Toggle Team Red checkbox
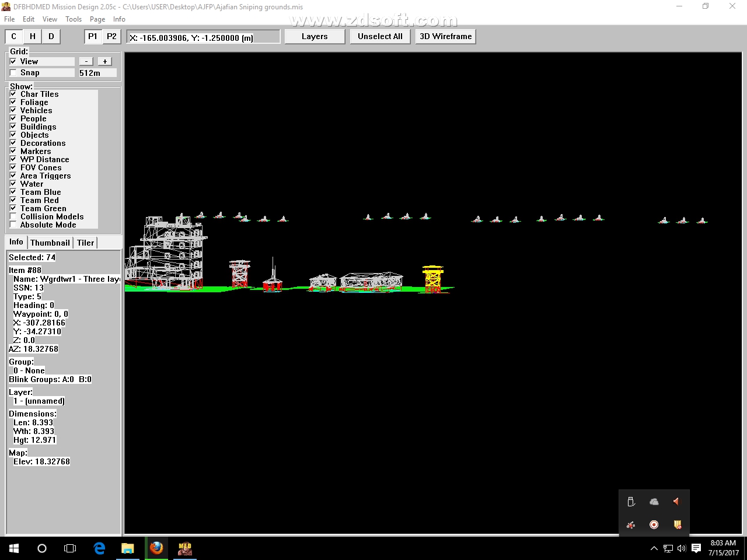Screen dimensions: 747x560 (x=13, y=200)
